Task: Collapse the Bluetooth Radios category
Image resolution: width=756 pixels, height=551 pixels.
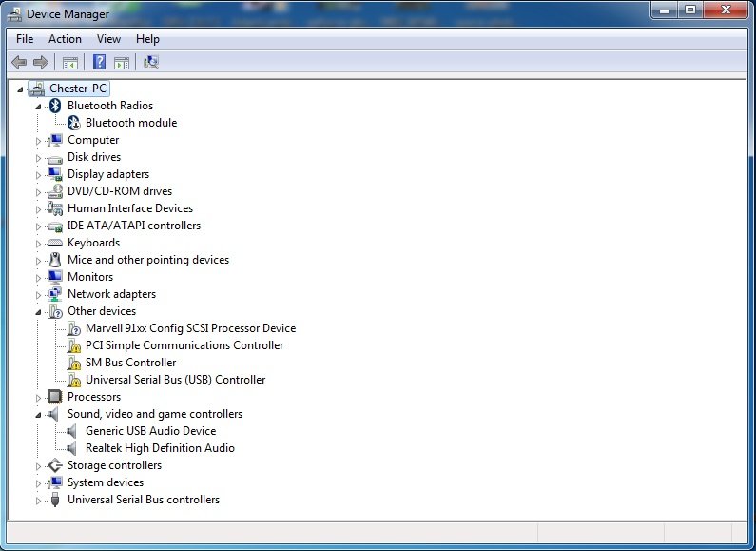Action: point(39,107)
